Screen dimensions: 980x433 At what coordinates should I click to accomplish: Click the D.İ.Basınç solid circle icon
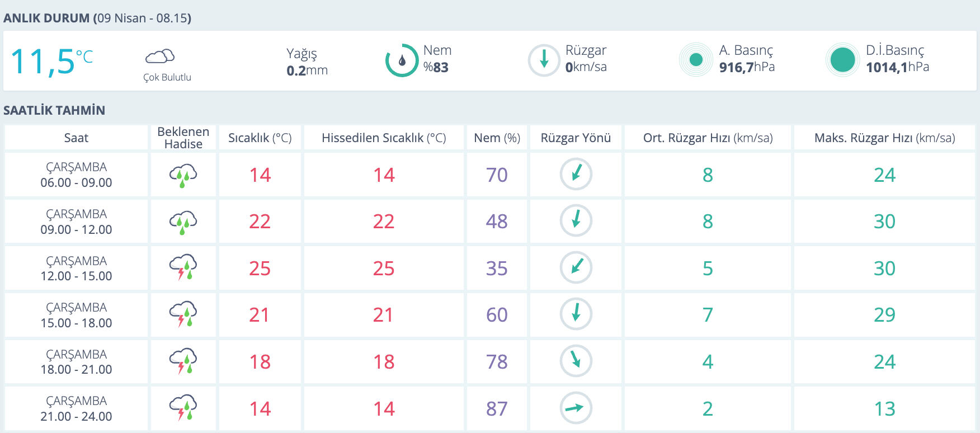click(842, 59)
